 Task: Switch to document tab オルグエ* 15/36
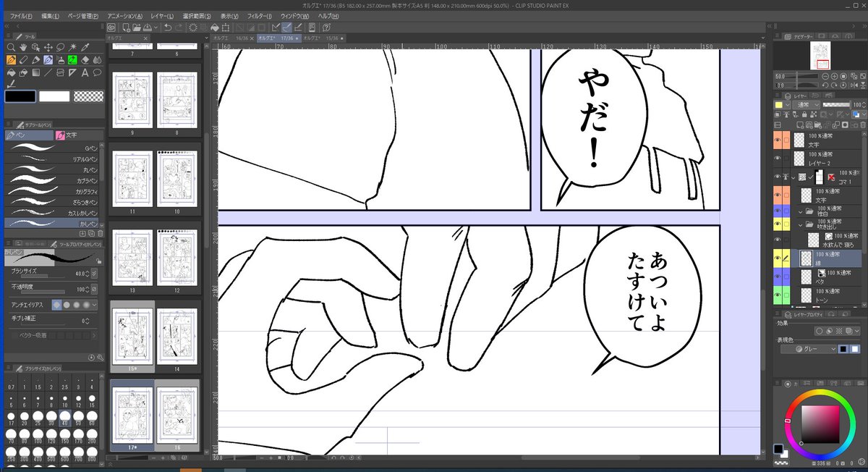click(323, 38)
